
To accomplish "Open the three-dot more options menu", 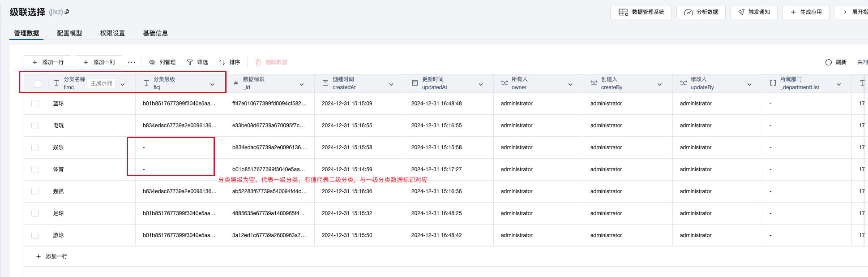I will coord(132,62).
